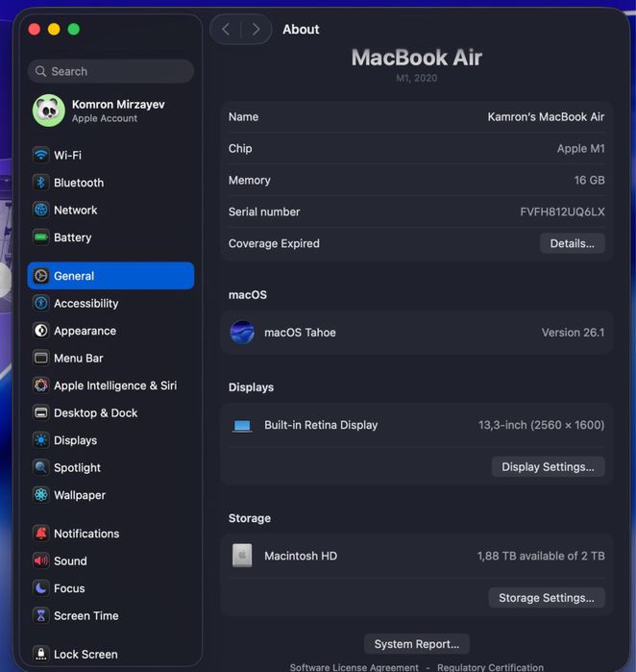Click the Apple M1 chip value

pos(580,148)
